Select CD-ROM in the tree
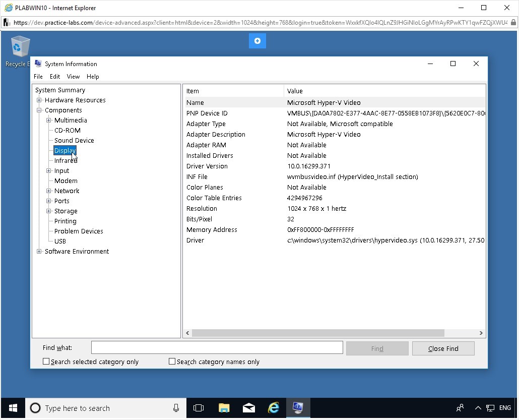Screen dimensions: 519x420 [68, 130]
